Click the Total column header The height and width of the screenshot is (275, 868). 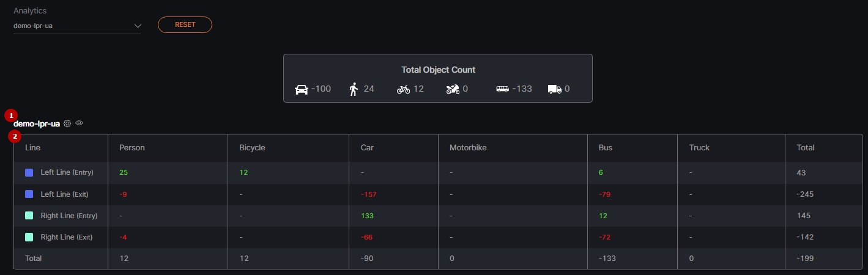[806, 148]
